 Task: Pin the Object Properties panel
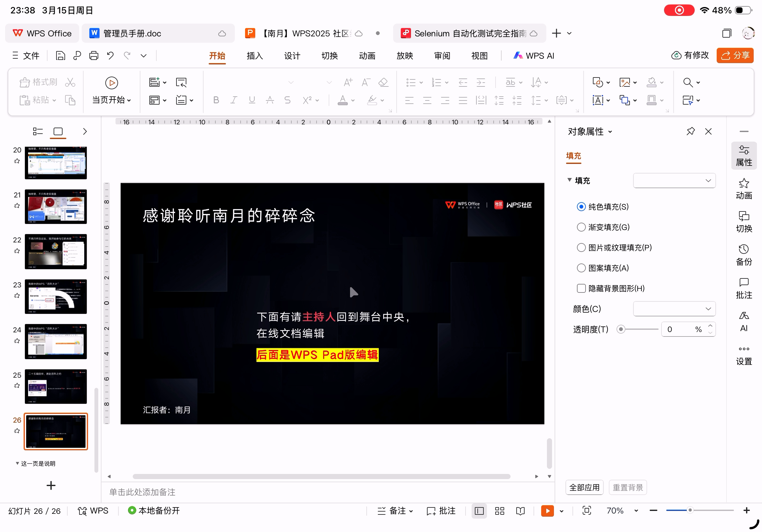click(690, 132)
